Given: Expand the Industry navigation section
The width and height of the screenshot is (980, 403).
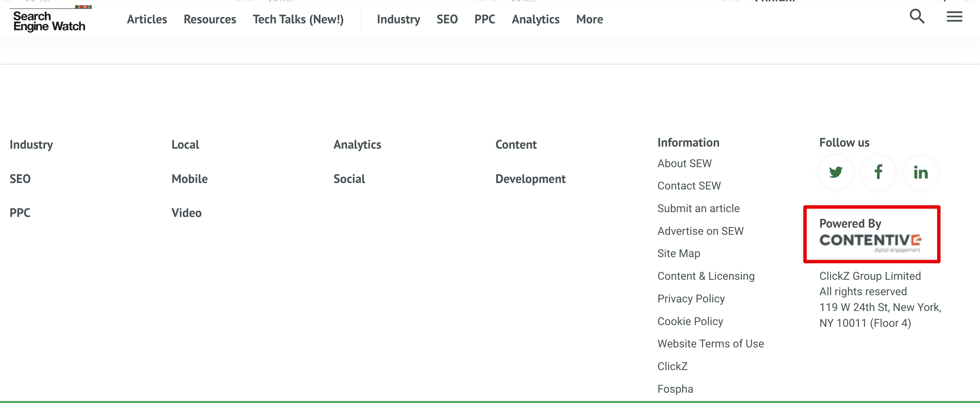Looking at the screenshot, I should (399, 19).
